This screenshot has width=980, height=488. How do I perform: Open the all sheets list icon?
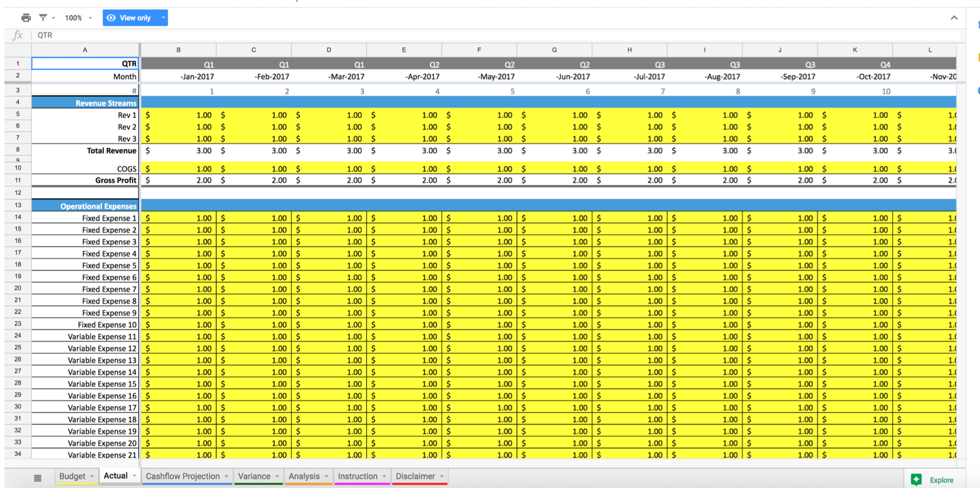38,478
